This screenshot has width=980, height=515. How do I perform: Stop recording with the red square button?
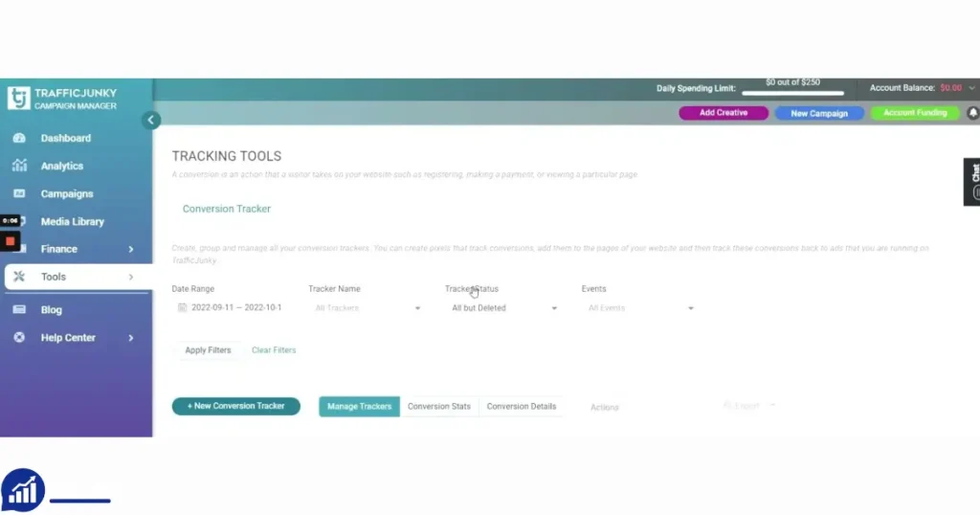[10, 241]
